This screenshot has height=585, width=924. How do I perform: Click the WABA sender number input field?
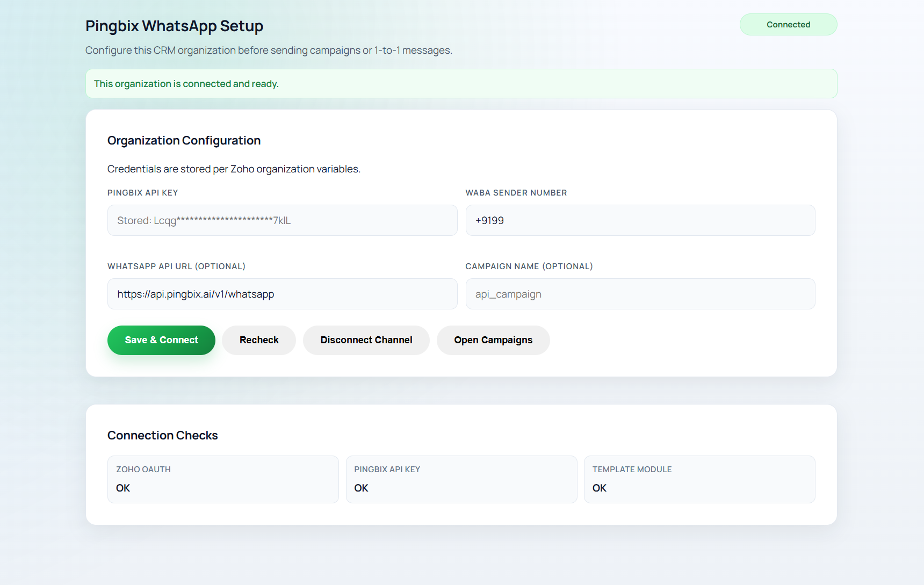point(640,220)
